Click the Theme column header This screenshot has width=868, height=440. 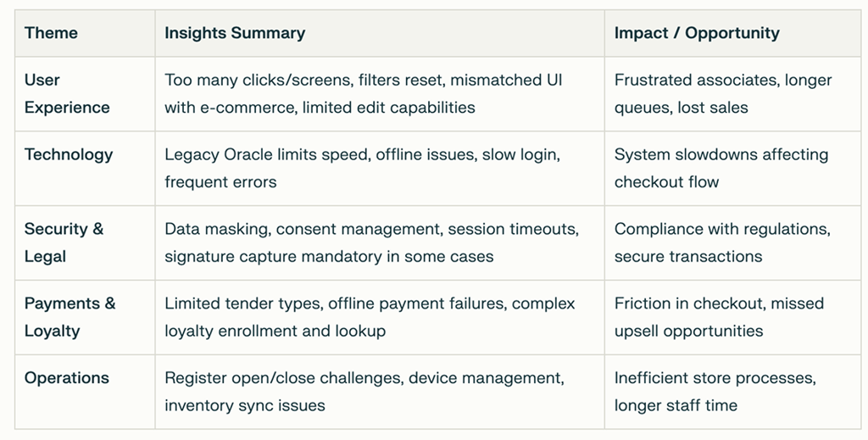51,33
